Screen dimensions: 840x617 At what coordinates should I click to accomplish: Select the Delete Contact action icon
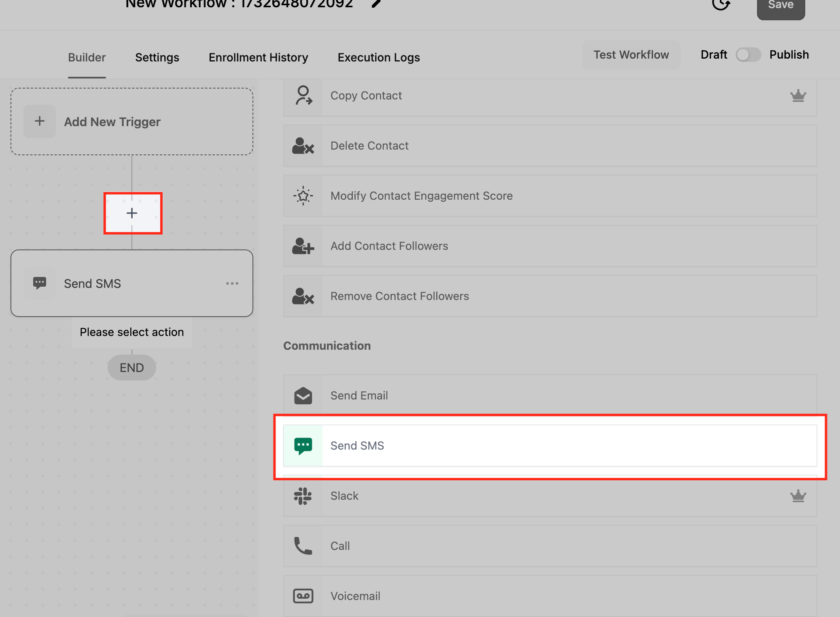[303, 146]
